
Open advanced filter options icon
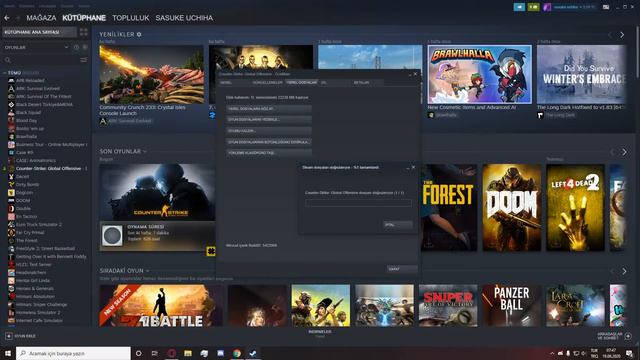click(x=84, y=60)
